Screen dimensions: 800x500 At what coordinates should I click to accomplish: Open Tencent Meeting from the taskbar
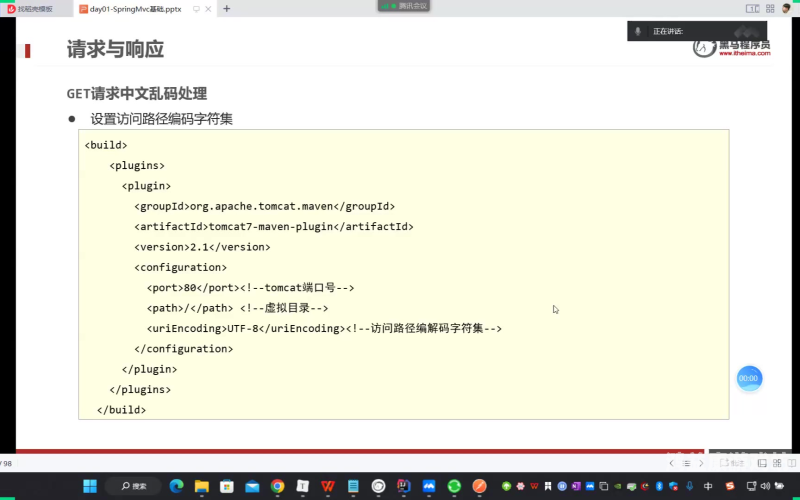pyautogui.click(x=429, y=486)
